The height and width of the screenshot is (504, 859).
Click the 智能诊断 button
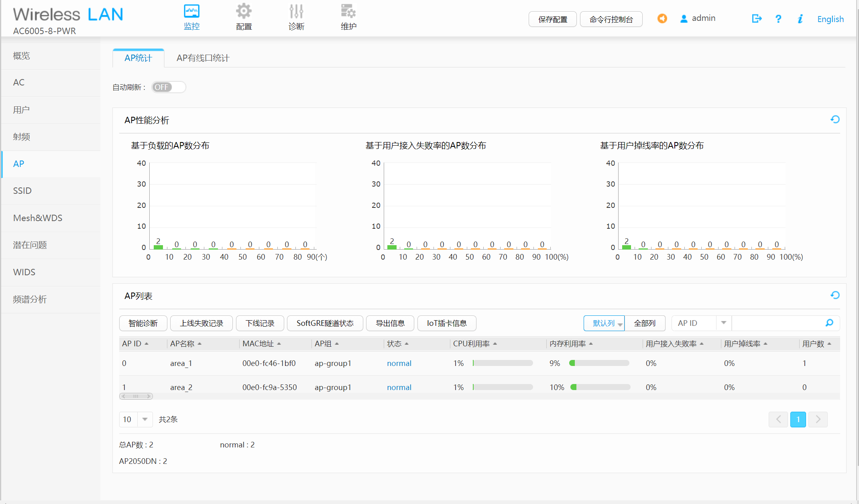(x=143, y=323)
